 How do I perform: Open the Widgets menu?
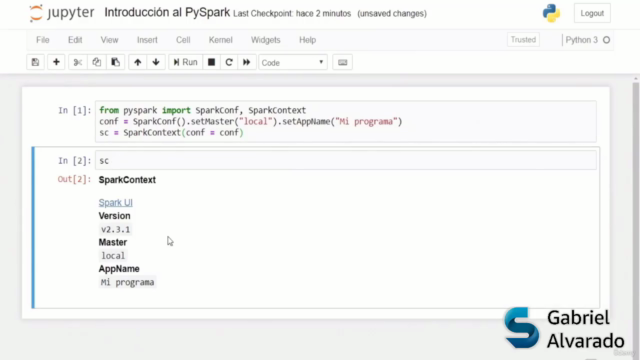point(266,40)
